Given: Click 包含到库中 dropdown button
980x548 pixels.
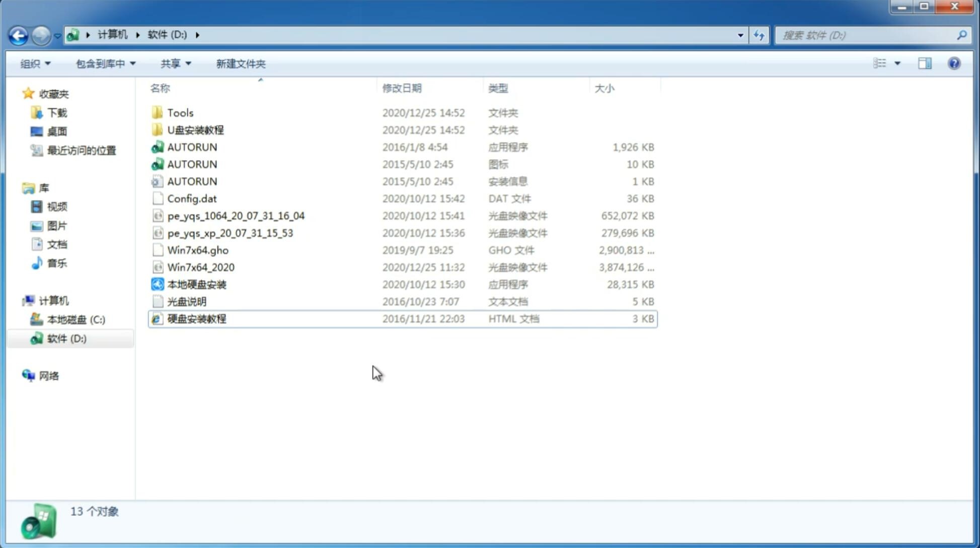Looking at the screenshot, I should pyautogui.click(x=105, y=63).
